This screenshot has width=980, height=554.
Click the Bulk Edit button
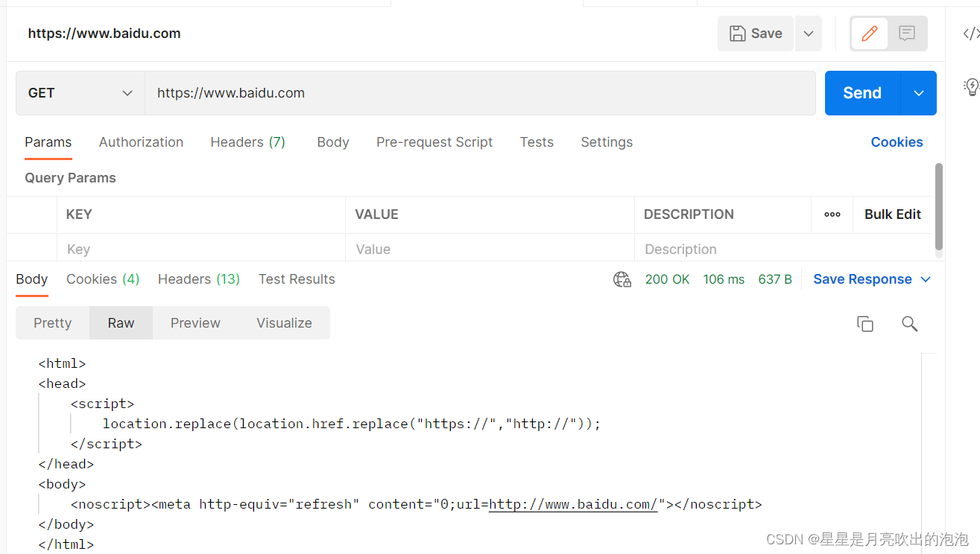(893, 214)
